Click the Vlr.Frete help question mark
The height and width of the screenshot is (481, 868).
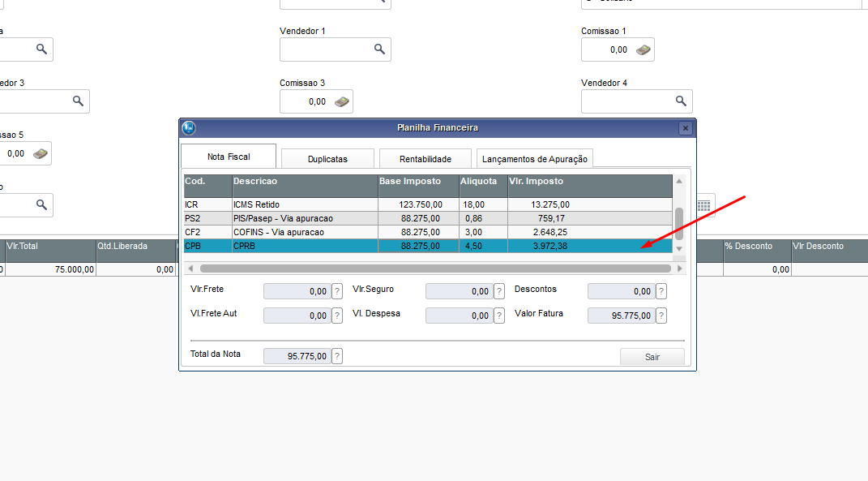tap(337, 291)
